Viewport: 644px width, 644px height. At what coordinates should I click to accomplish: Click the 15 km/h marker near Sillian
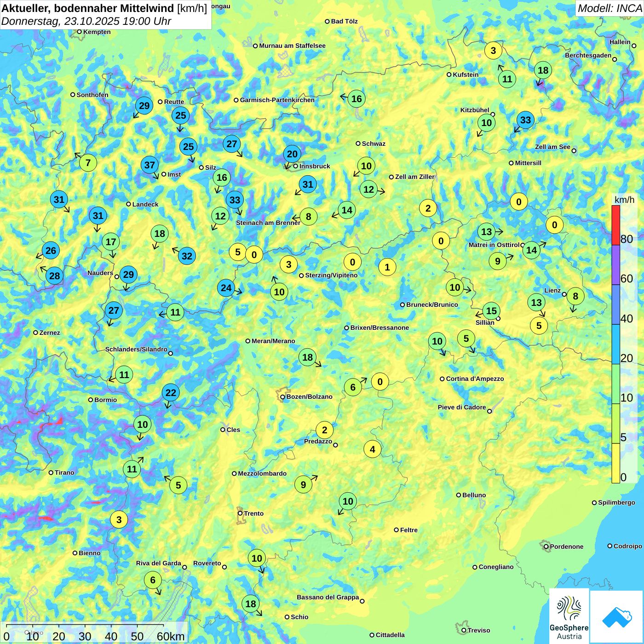[491, 311]
